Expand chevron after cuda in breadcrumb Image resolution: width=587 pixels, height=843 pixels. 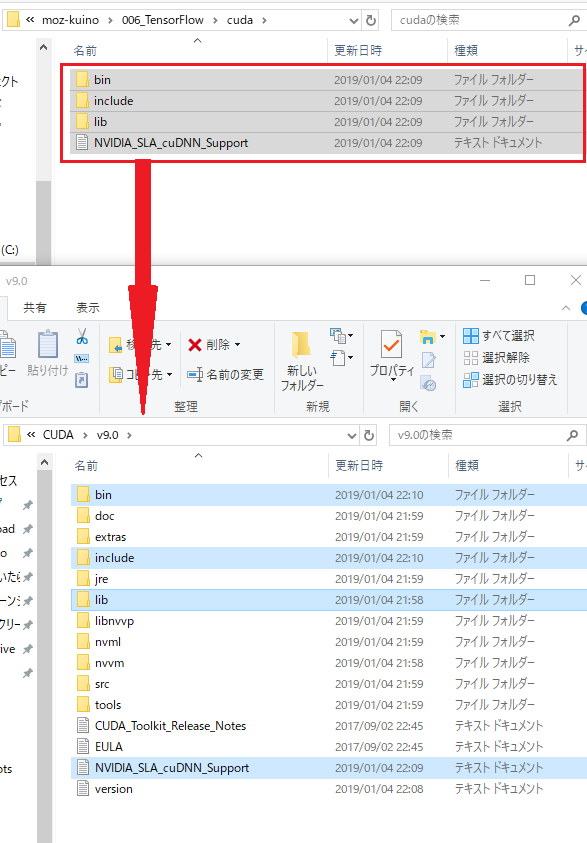[x=264, y=20]
